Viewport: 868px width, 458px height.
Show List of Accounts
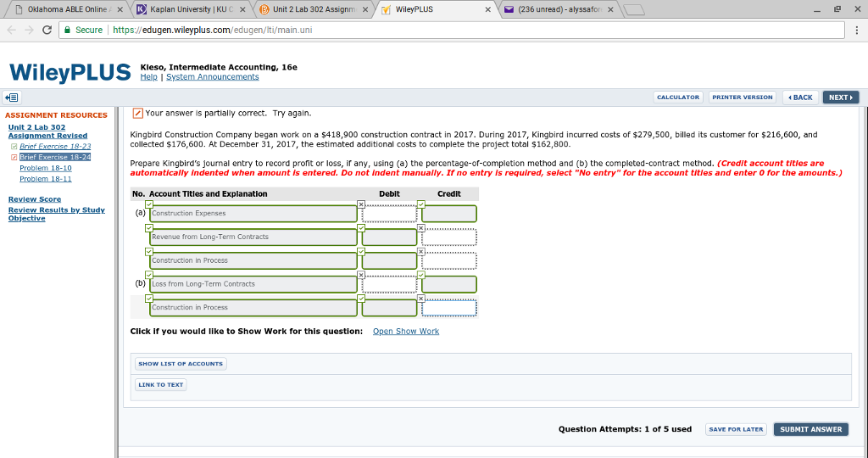coord(181,364)
